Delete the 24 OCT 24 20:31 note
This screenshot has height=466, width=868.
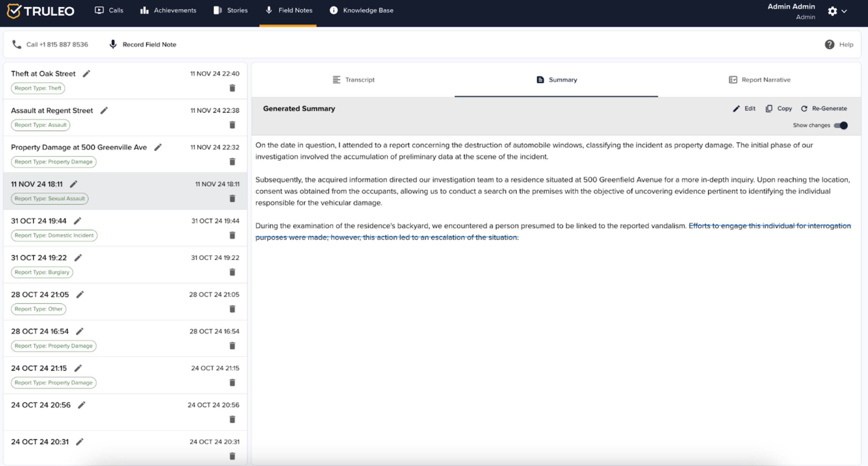coord(232,456)
